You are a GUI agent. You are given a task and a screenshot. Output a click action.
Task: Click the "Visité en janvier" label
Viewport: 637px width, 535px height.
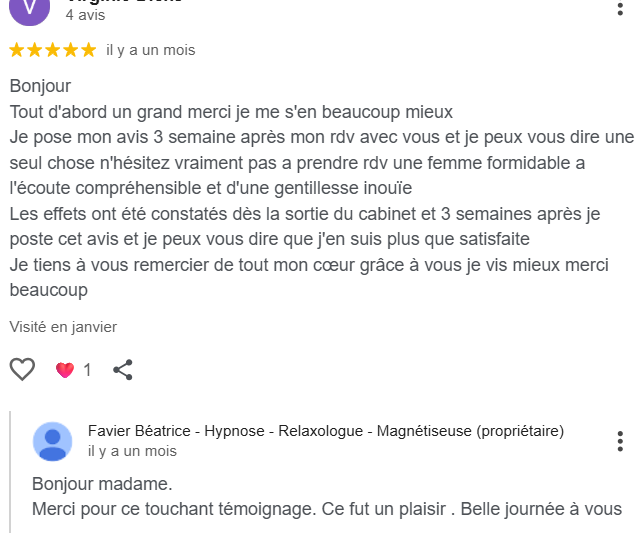(x=63, y=326)
